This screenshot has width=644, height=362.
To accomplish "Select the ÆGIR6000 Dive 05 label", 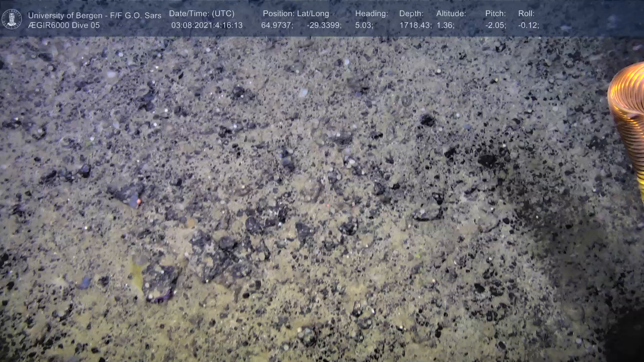I will point(64,25).
